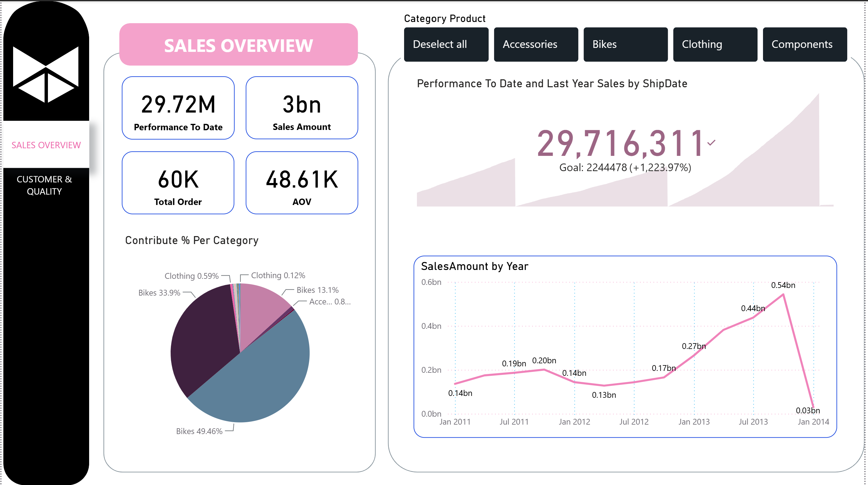Click the 'Jul 2013' axis label
The height and width of the screenshot is (485, 868).
[x=753, y=422]
